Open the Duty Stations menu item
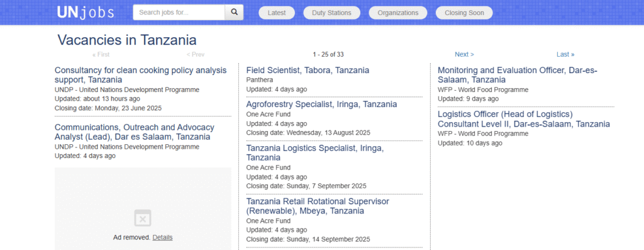The height and width of the screenshot is (250, 644). pos(331,13)
